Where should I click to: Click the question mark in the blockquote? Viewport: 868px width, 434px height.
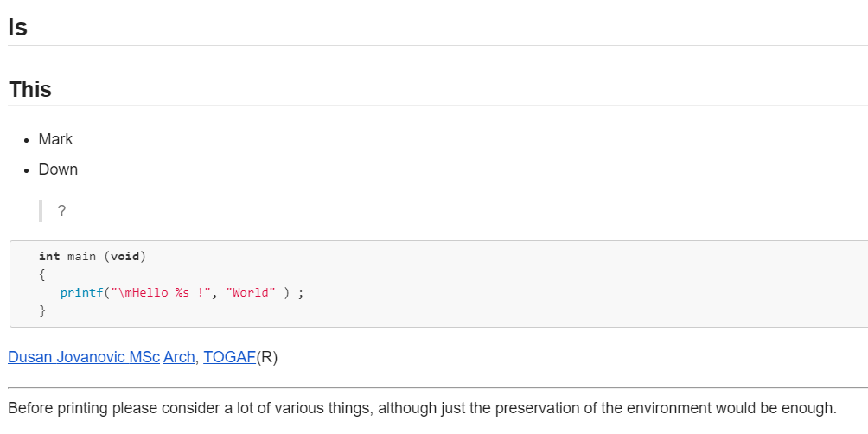61,210
